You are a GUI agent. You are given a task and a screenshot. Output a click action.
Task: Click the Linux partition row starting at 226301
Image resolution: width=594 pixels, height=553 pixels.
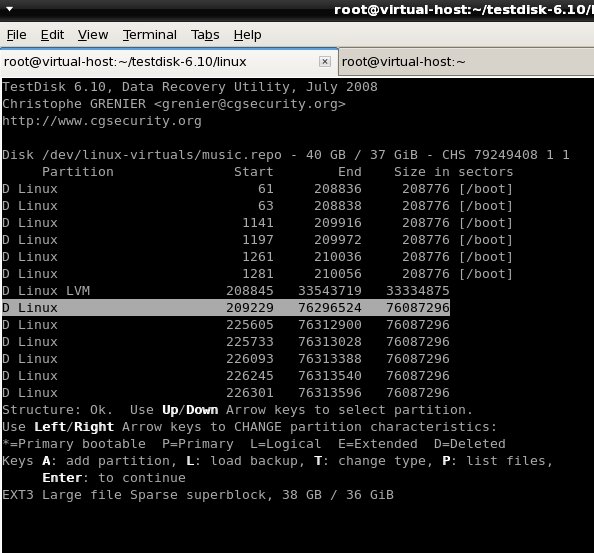[226, 393]
